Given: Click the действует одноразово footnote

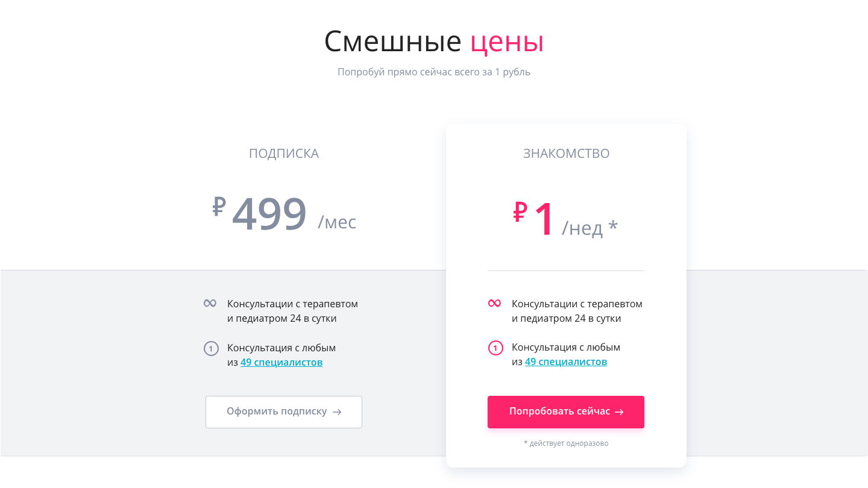Looking at the screenshot, I should (566, 443).
